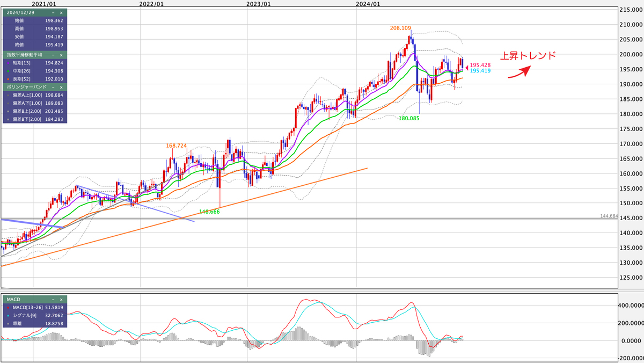Click the 2022/01 date axis label
This screenshot has width=644, height=363.
point(151,4)
